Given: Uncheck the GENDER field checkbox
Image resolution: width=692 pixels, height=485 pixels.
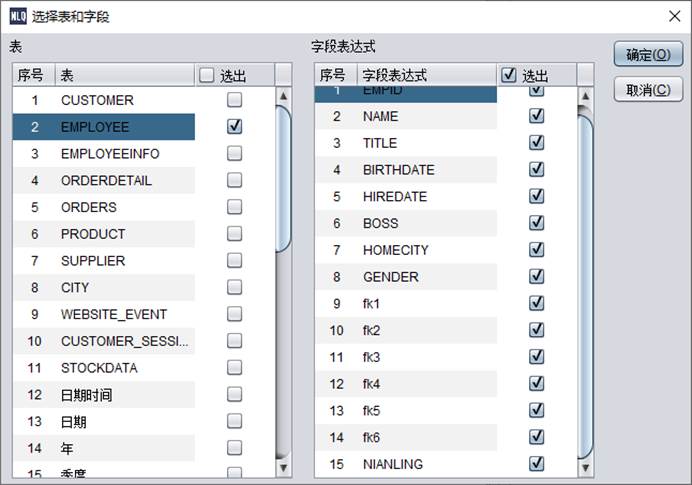Looking at the screenshot, I should pos(536,277).
